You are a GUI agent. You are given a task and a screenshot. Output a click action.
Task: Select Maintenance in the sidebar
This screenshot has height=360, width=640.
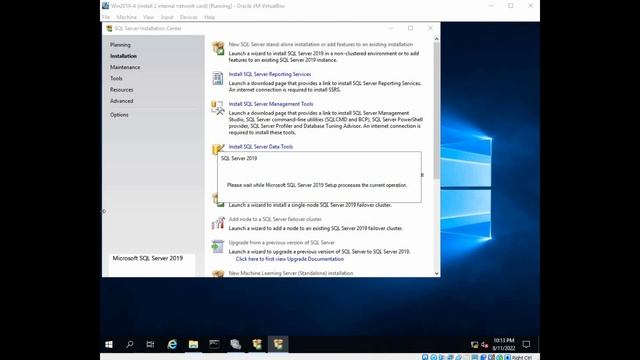[125, 67]
